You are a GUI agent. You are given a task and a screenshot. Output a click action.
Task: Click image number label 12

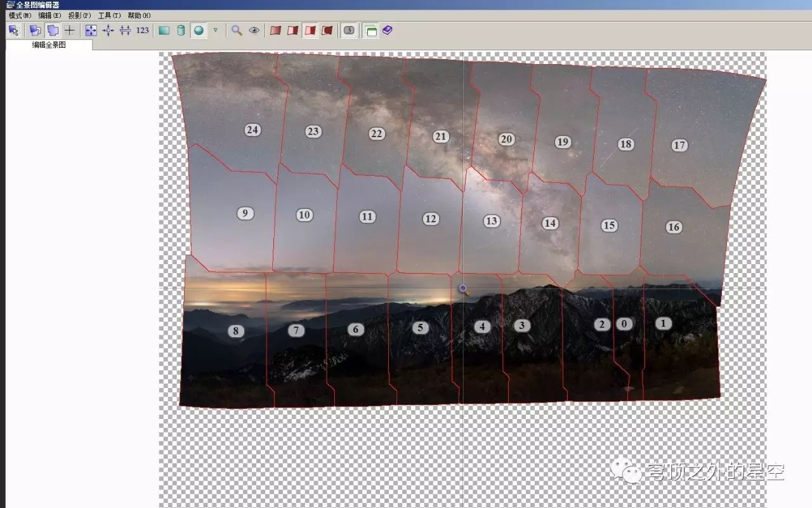(431, 219)
